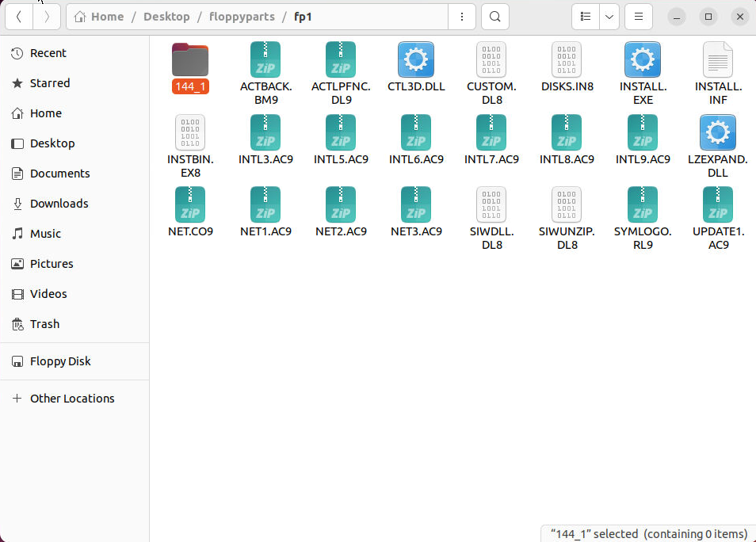
Task: Open the LZEXPAND.DLL file icon
Action: click(x=717, y=132)
